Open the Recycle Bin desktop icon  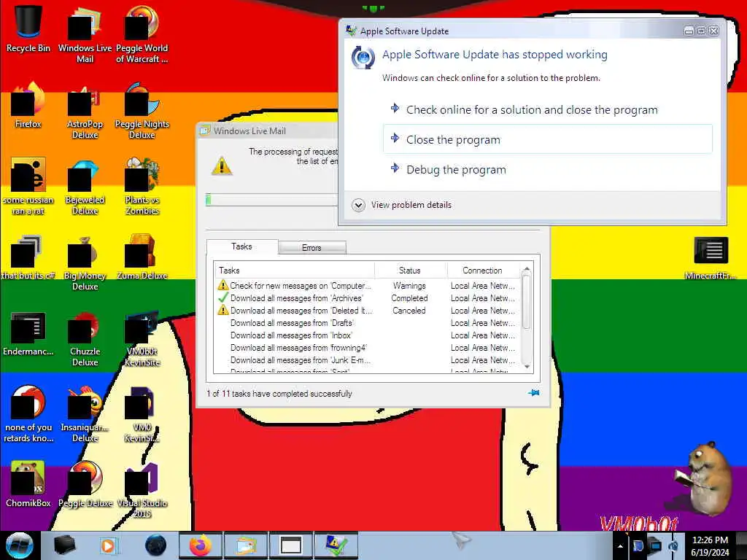[x=28, y=28]
